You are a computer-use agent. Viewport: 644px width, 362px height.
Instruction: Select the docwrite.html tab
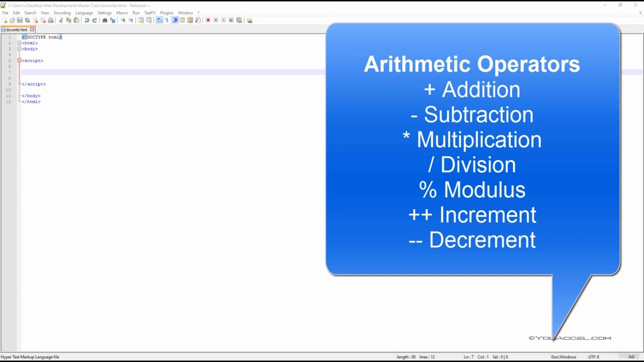(17, 30)
